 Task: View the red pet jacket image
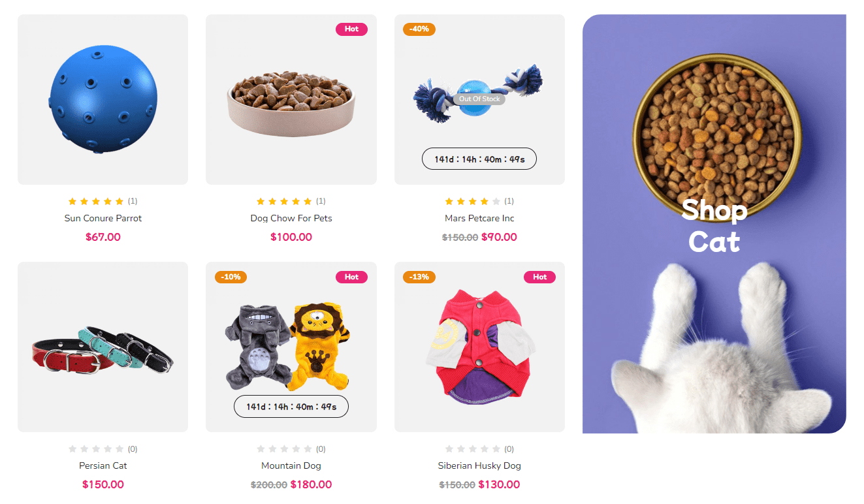tap(479, 347)
